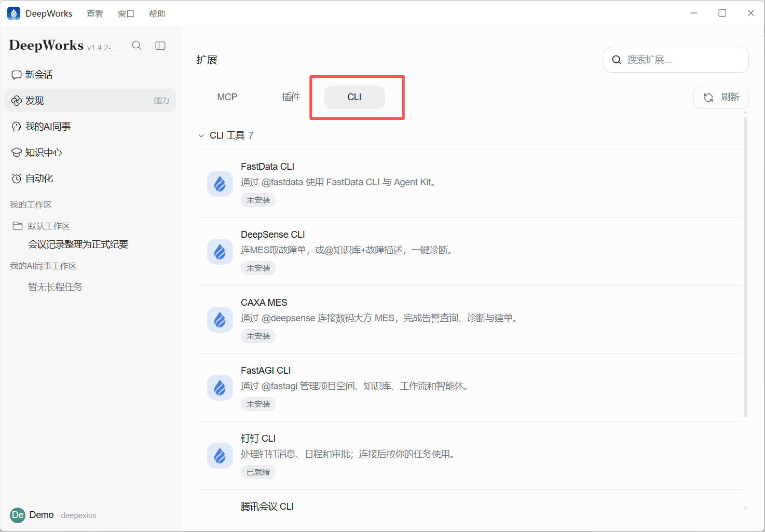Click the 新会话 chat bubble icon
This screenshot has height=532, width=765.
click(x=17, y=75)
